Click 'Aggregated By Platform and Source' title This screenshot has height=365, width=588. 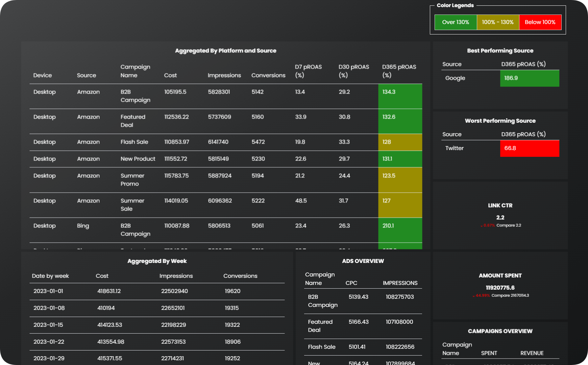pos(226,51)
